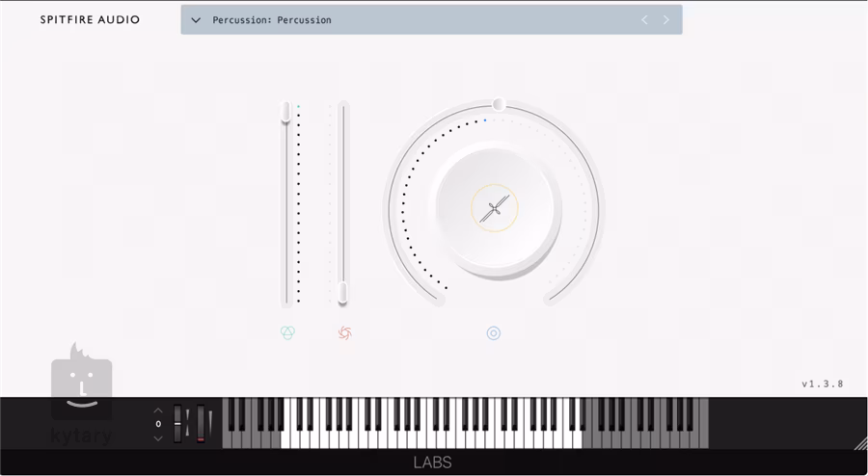Click the blue circular Reverb icon
The image size is (868, 476).
(x=493, y=332)
